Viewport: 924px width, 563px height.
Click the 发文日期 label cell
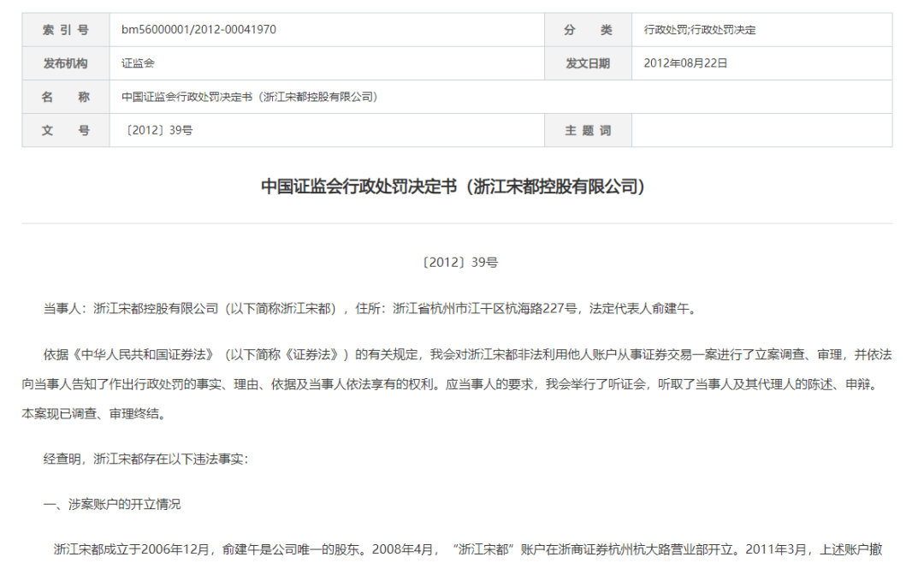pos(588,63)
